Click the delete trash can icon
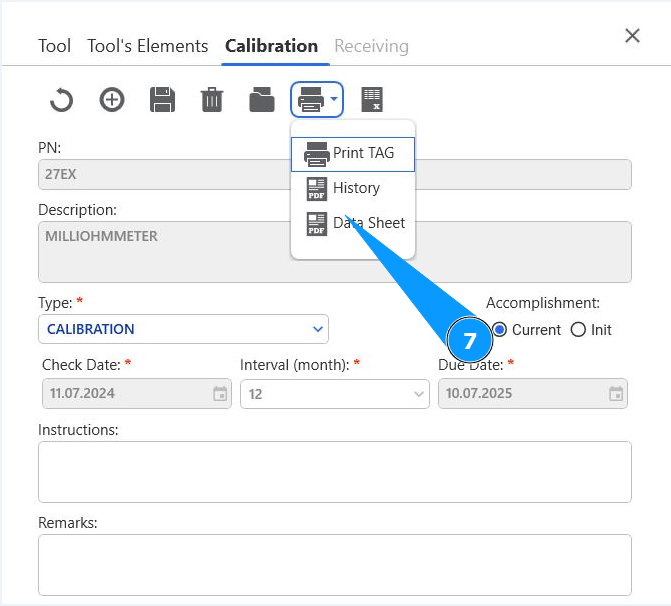Image resolution: width=671 pixels, height=606 pixels. pos(212,100)
